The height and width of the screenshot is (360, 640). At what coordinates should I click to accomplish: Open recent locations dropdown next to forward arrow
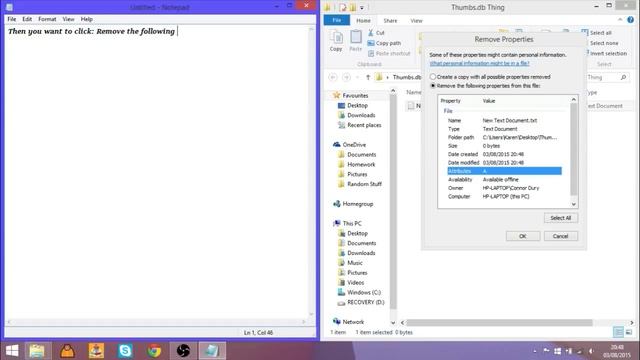(x=357, y=77)
